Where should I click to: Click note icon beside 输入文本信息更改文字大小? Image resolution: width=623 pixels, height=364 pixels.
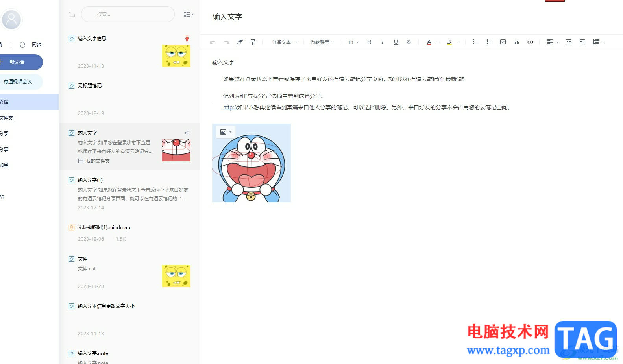72,306
